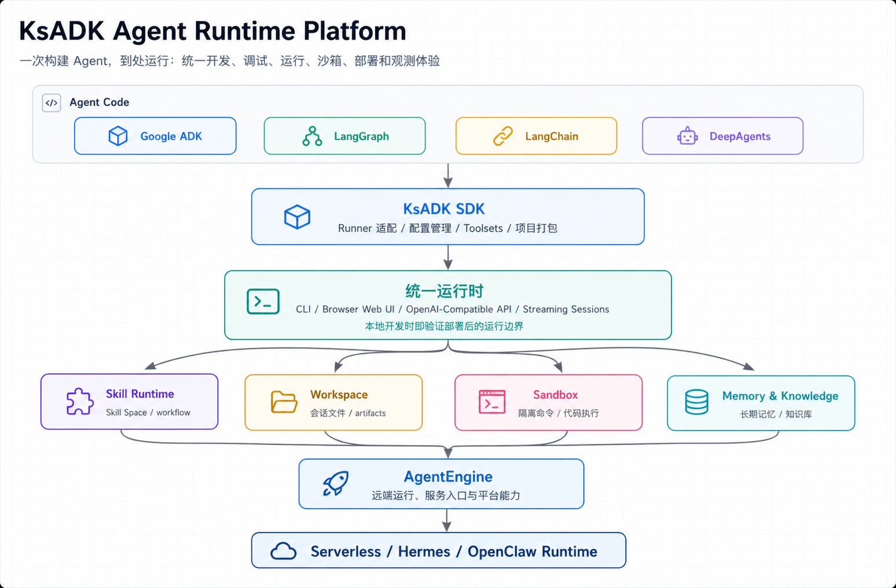This screenshot has height=588, width=896.
Task: Select the LangGraph box
Action: pos(345,136)
